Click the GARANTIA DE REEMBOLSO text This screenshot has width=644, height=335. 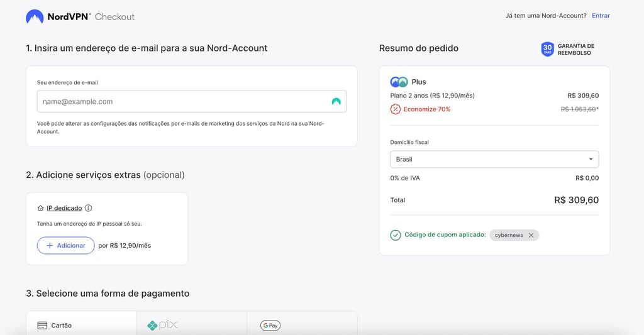[x=576, y=49]
